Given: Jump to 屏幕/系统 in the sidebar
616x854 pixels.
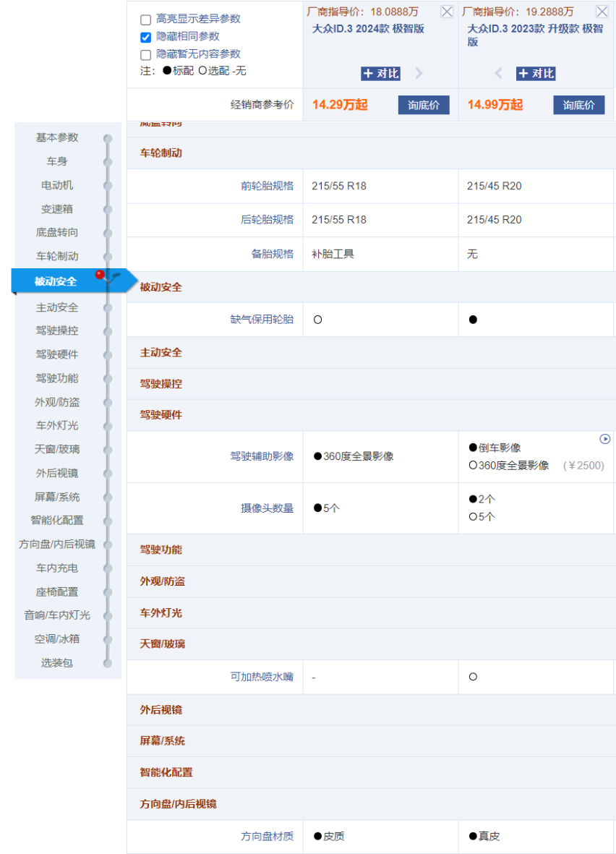Looking at the screenshot, I should coord(57,498).
